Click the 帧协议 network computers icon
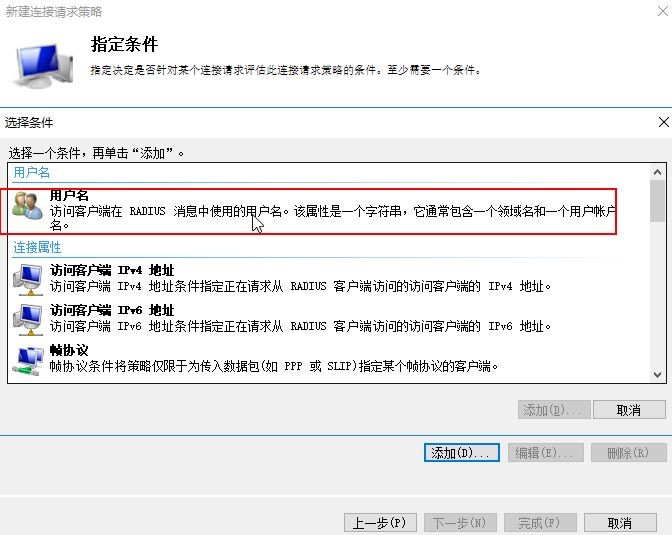The height and width of the screenshot is (535, 672). coord(28,361)
